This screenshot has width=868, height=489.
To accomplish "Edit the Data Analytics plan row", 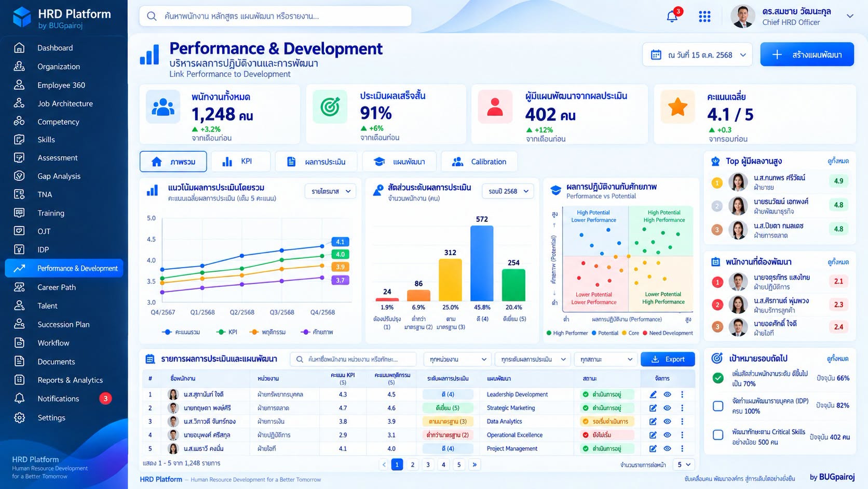I will [653, 421].
